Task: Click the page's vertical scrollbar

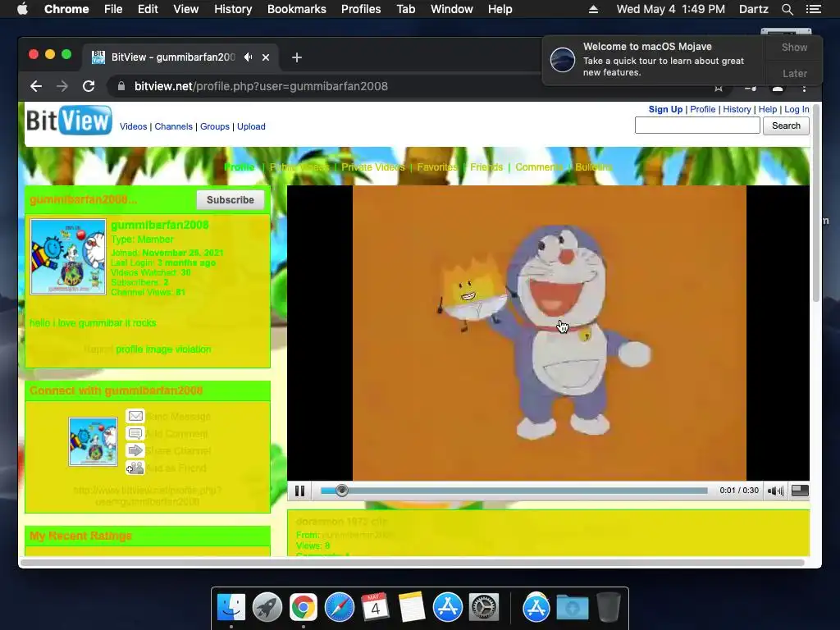Action: (816, 203)
